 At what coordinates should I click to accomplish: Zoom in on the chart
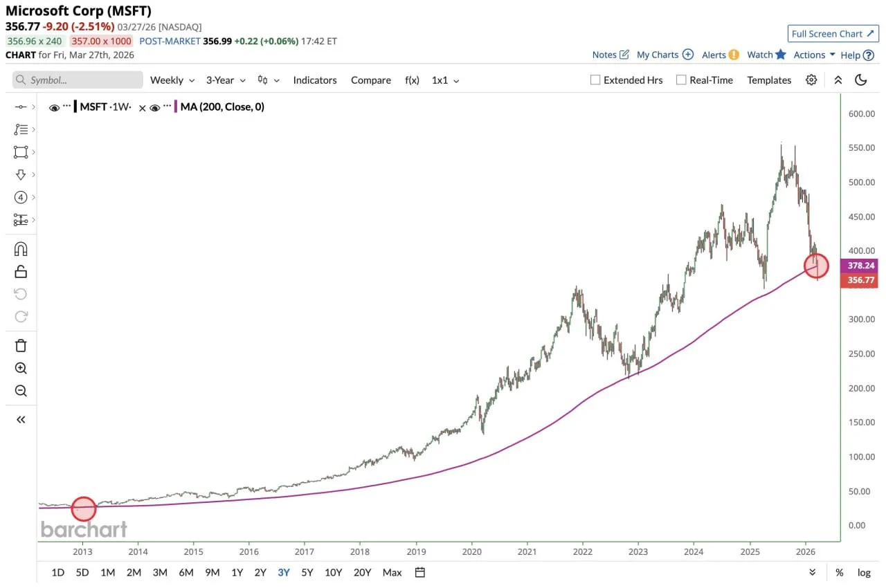click(21, 368)
